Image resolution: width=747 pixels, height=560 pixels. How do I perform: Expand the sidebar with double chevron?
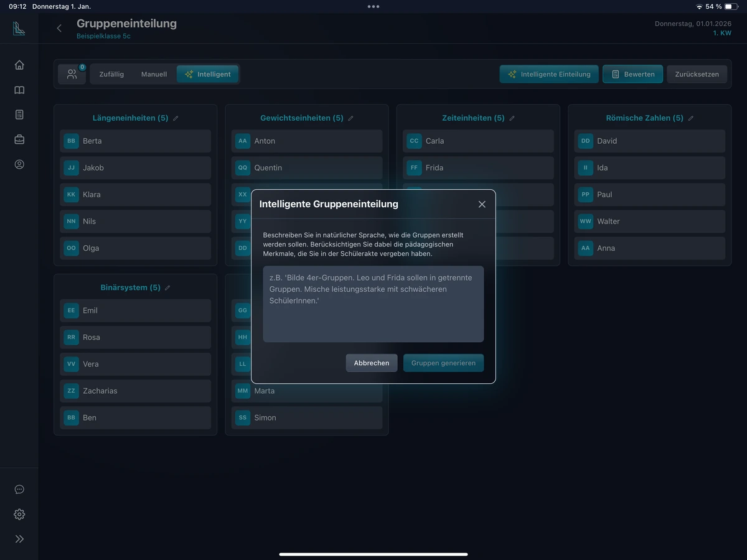[19, 539]
